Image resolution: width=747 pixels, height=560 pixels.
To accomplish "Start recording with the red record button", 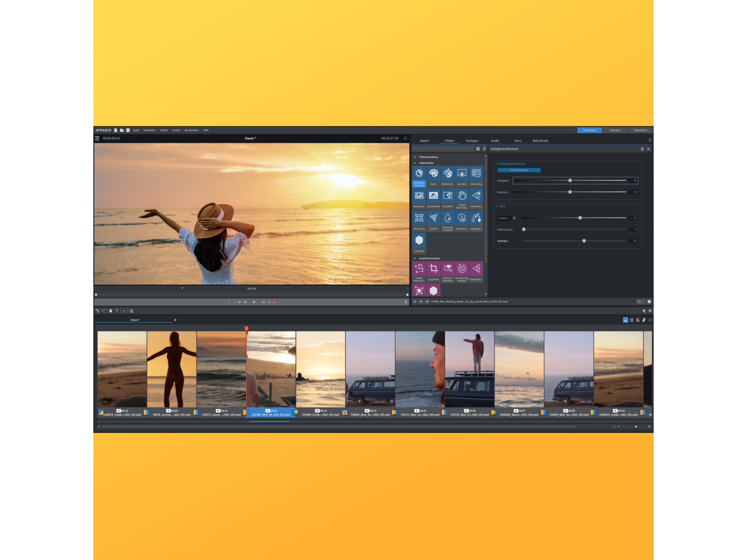I will [x=274, y=302].
